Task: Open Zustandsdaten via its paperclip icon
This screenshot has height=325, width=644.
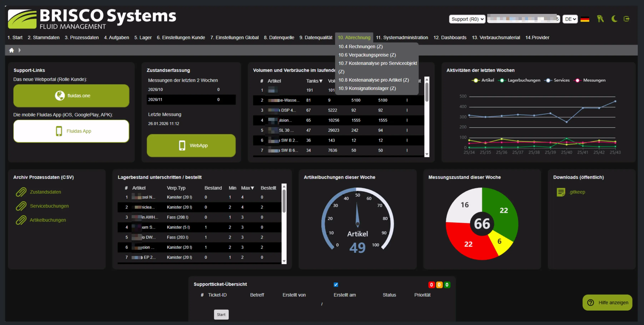Action: click(x=22, y=192)
